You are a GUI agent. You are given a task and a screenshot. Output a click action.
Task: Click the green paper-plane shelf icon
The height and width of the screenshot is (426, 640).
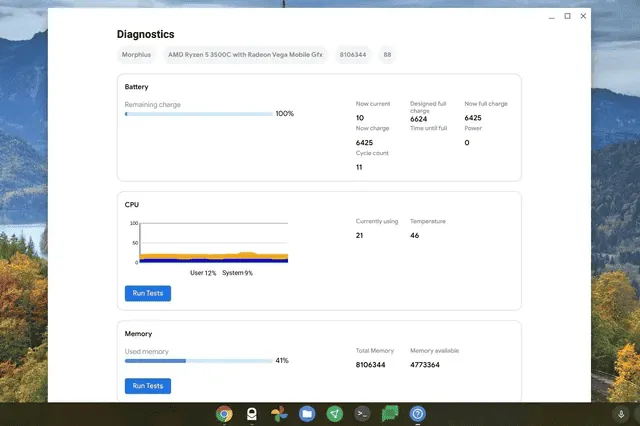point(335,414)
